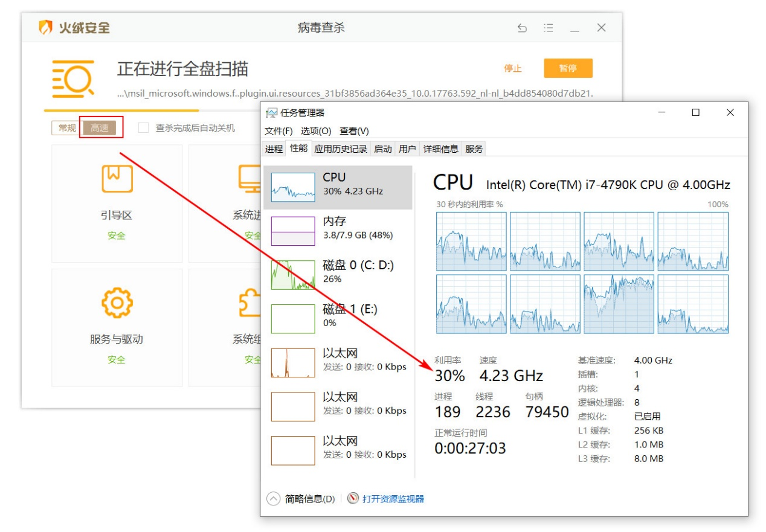Open the 文件(F) menu
The image size is (766, 532).
(278, 131)
